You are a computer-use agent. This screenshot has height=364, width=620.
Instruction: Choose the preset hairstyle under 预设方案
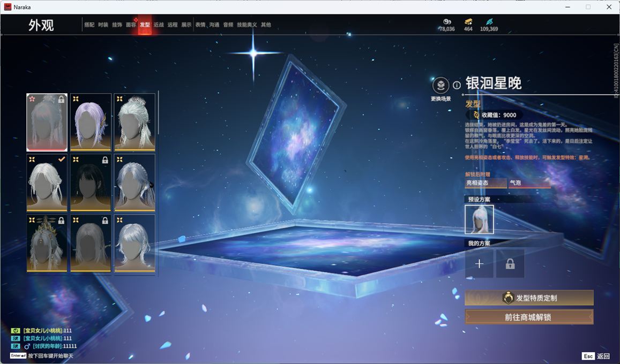click(479, 219)
